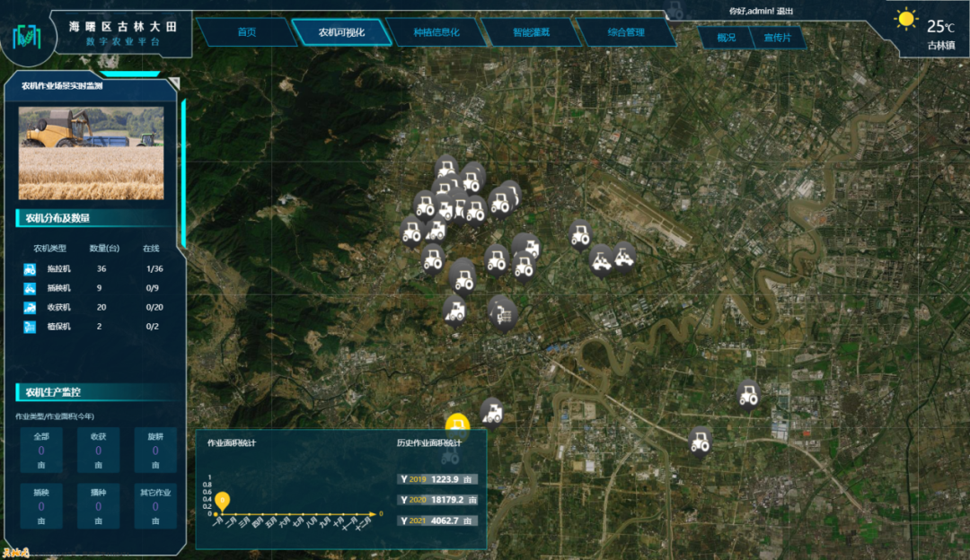Select the 全部 work-area card

(41, 450)
